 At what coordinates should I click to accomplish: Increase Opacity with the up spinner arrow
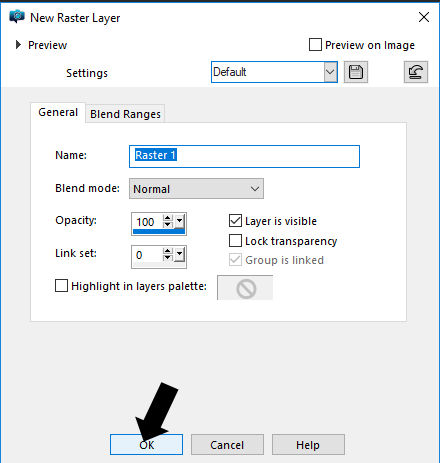pyautogui.click(x=168, y=218)
